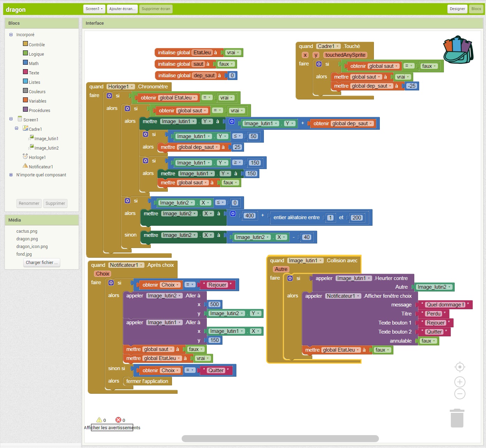Expand N'importe quel composant section
This screenshot has height=448, width=486.
[11, 175]
